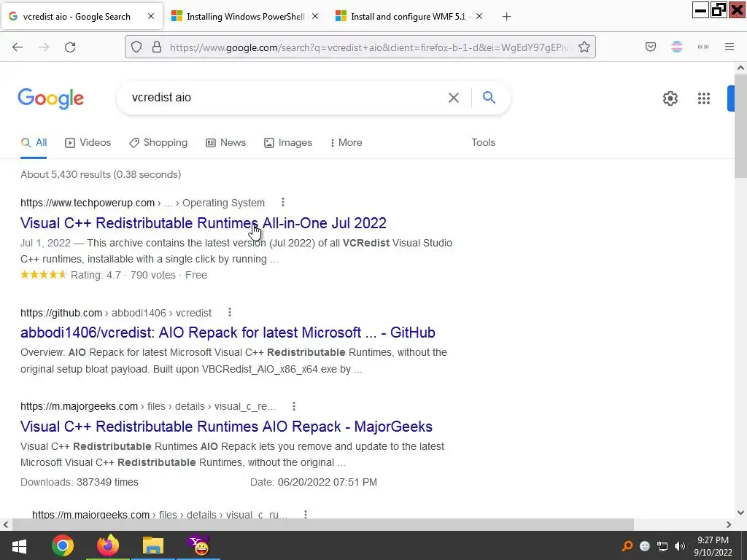The width and height of the screenshot is (747, 560).
Task: Open the Google apps grid icon
Action: pyautogui.click(x=704, y=98)
